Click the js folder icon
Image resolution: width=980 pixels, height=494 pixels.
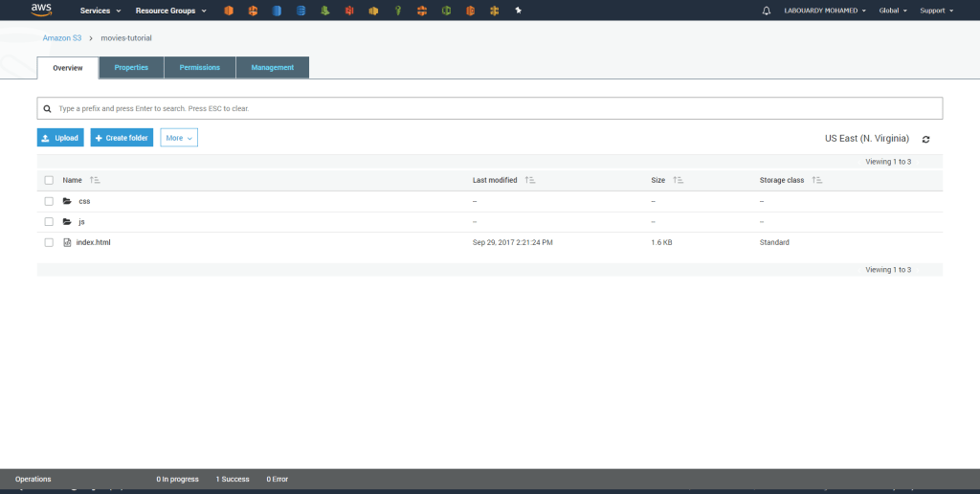pos(67,222)
